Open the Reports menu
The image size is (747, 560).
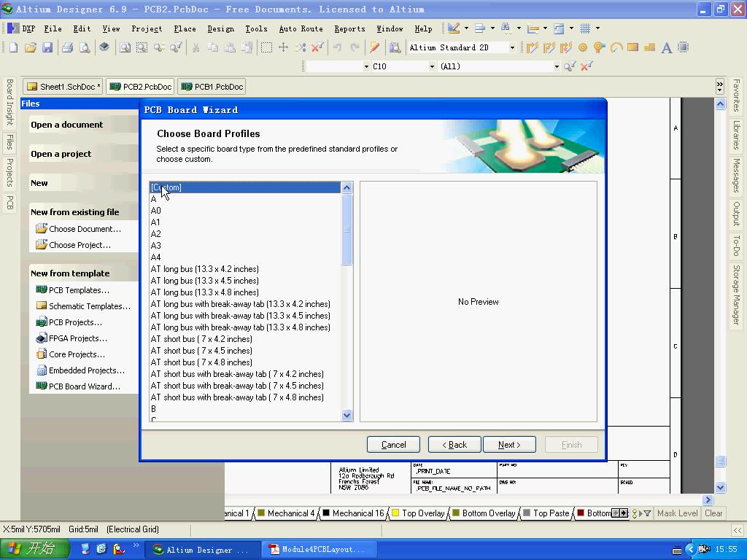pyautogui.click(x=349, y=28)
